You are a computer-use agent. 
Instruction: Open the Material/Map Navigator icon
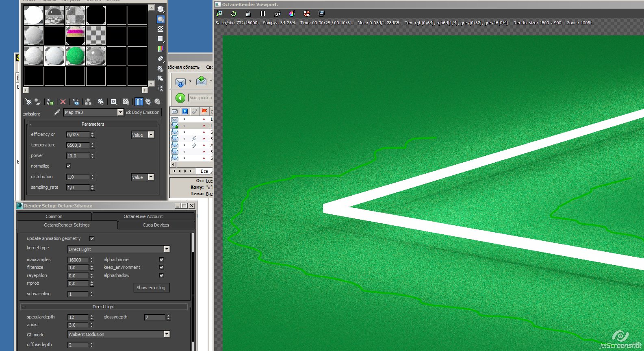160,88
